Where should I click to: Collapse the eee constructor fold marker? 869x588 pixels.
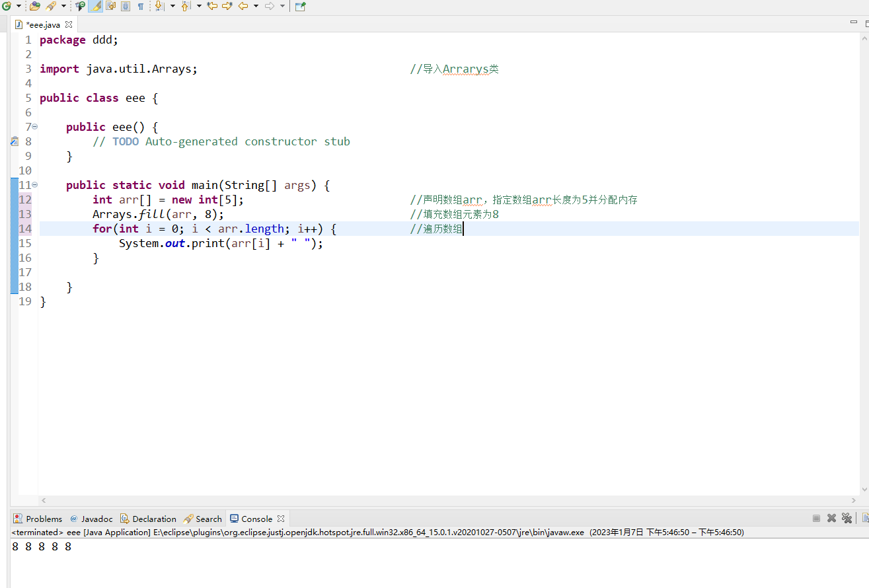click(34, 126)
